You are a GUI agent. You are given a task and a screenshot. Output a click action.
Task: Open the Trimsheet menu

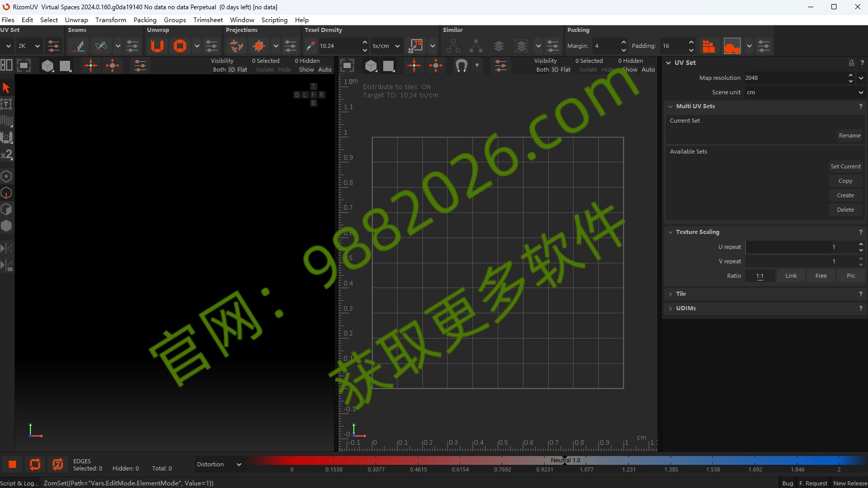(208, 20)
